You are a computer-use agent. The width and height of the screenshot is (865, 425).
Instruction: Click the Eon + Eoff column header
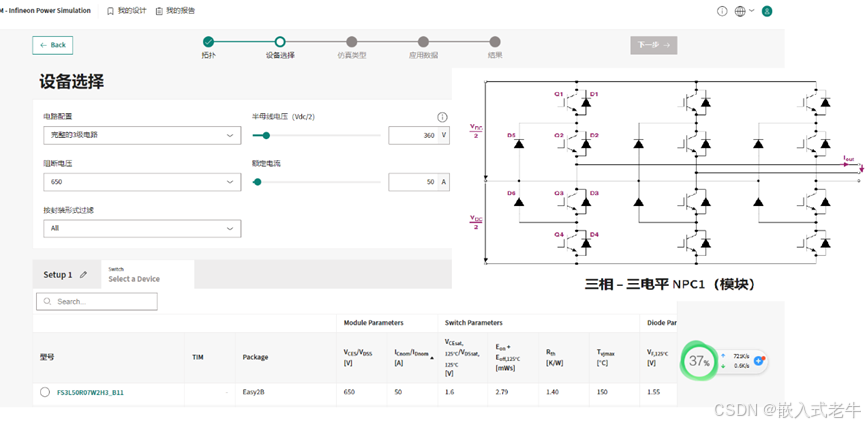point(508,357)
